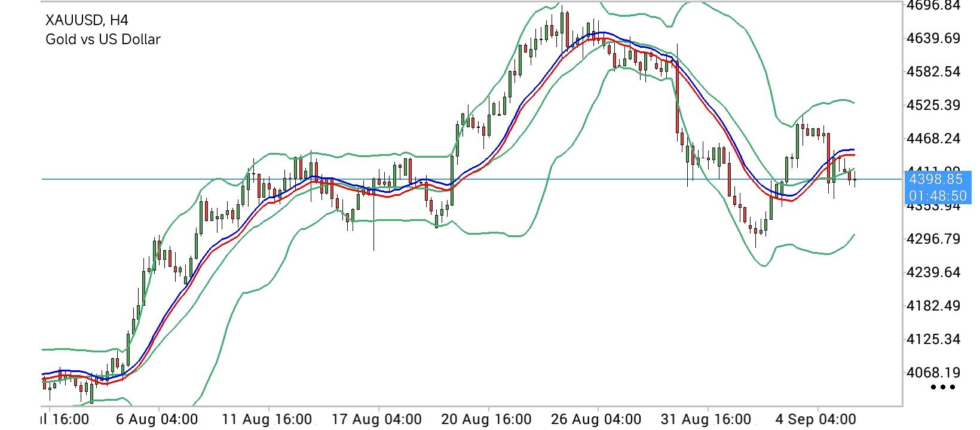Viewport: 980px width, 430px height.
Task: Click the horizontal current bid price line
Action: (x=472, y=179)
